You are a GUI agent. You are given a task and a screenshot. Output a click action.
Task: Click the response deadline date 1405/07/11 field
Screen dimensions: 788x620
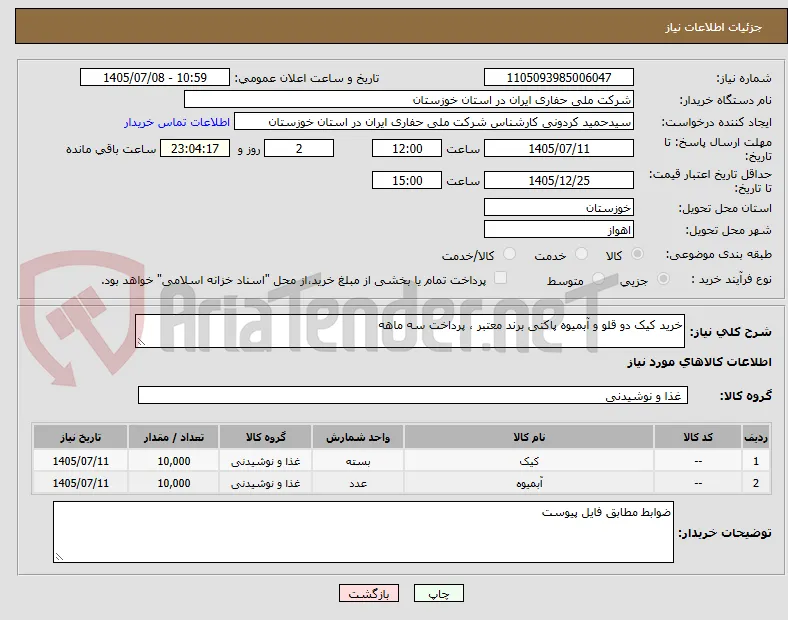coord(558,148)
